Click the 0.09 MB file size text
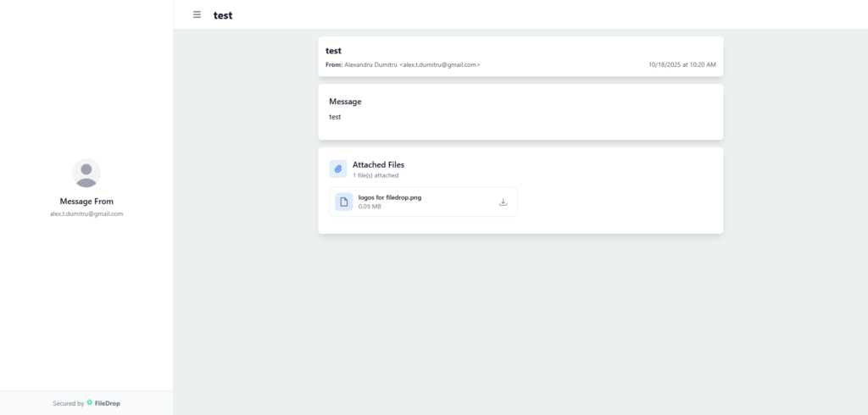Image resolution: width=868 pixels, height=415 pixels. click(370, 207)
